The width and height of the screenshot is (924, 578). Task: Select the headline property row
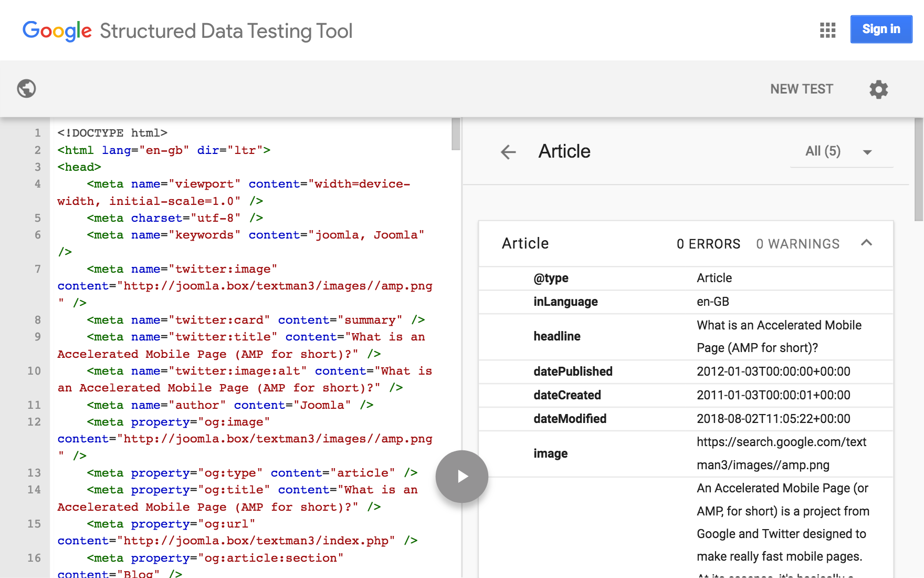(557, 336)
